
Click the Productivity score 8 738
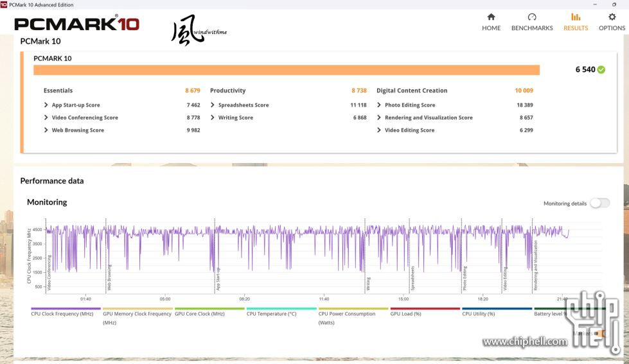click(359, 91)
